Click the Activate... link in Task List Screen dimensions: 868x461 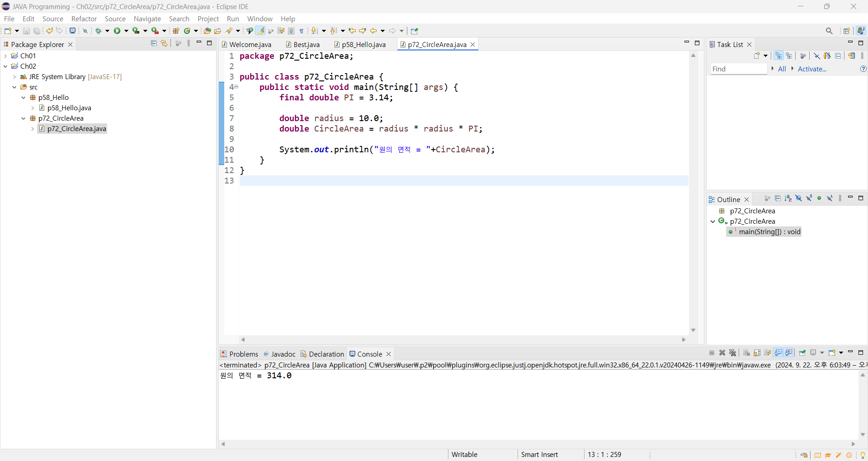[812, 69]
